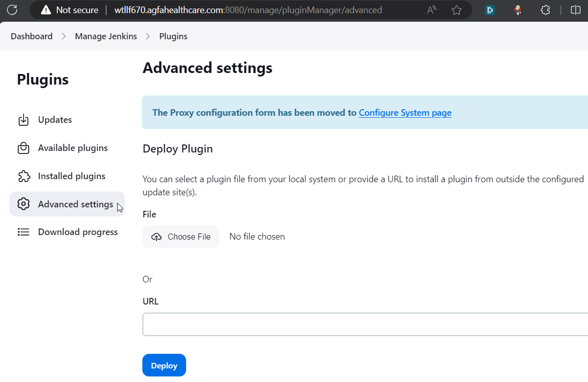Click the Not secure warning icon
588x382 pixels.
coord(46,10)
